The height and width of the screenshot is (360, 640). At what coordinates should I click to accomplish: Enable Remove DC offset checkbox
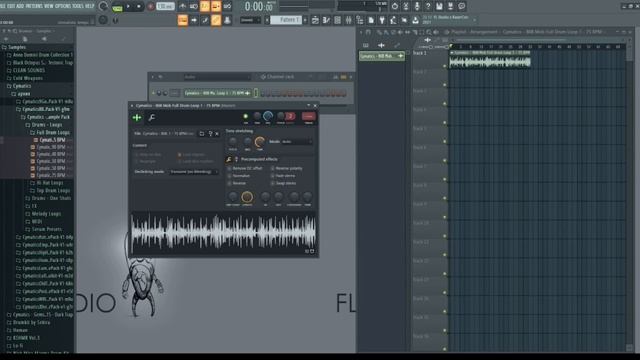[230, 168]
